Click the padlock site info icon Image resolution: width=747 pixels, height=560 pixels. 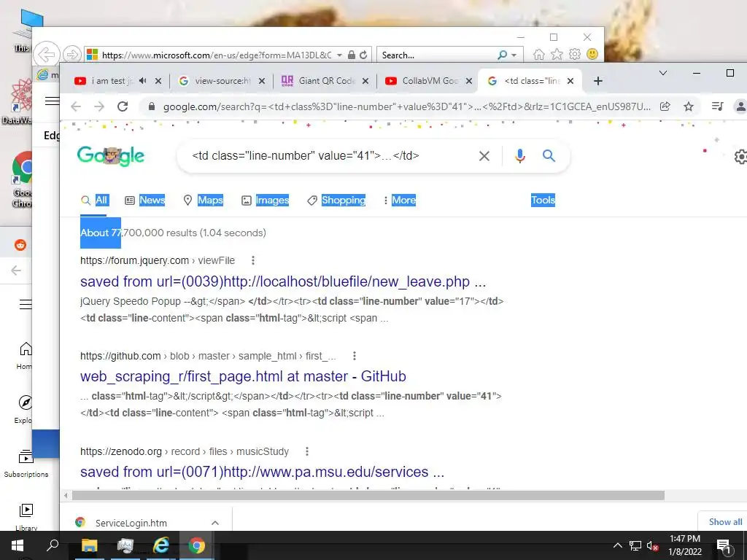(x=152, y=106)
